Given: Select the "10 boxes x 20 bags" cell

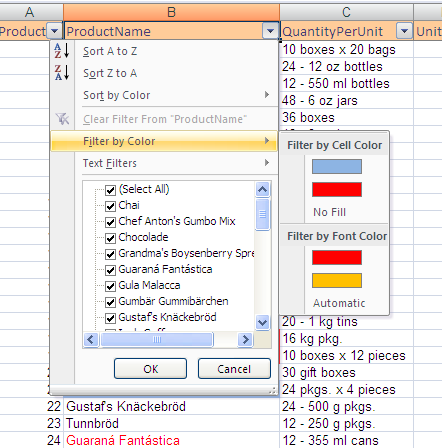Looking at the screenshot, I should click(x=347, y=49).
